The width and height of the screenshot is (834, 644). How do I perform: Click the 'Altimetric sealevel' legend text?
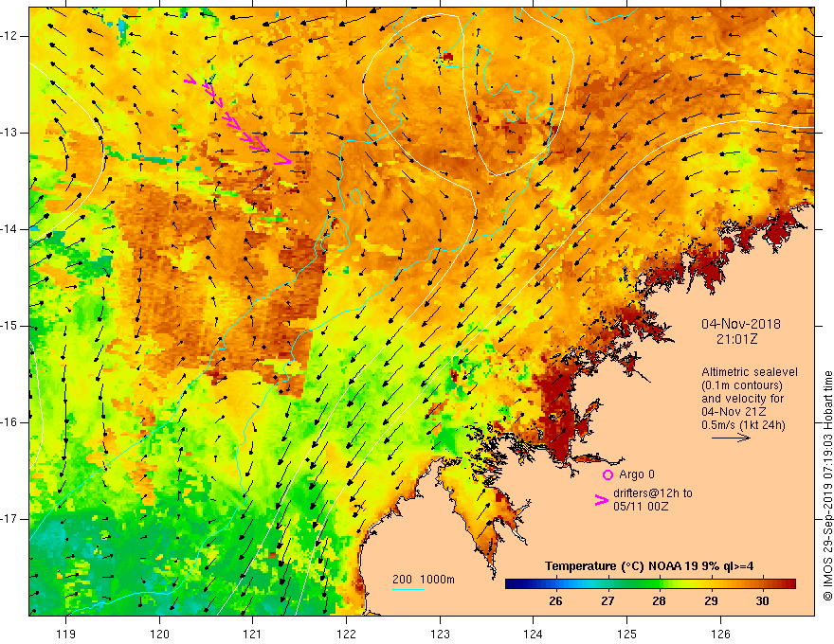tap(750, 372)
